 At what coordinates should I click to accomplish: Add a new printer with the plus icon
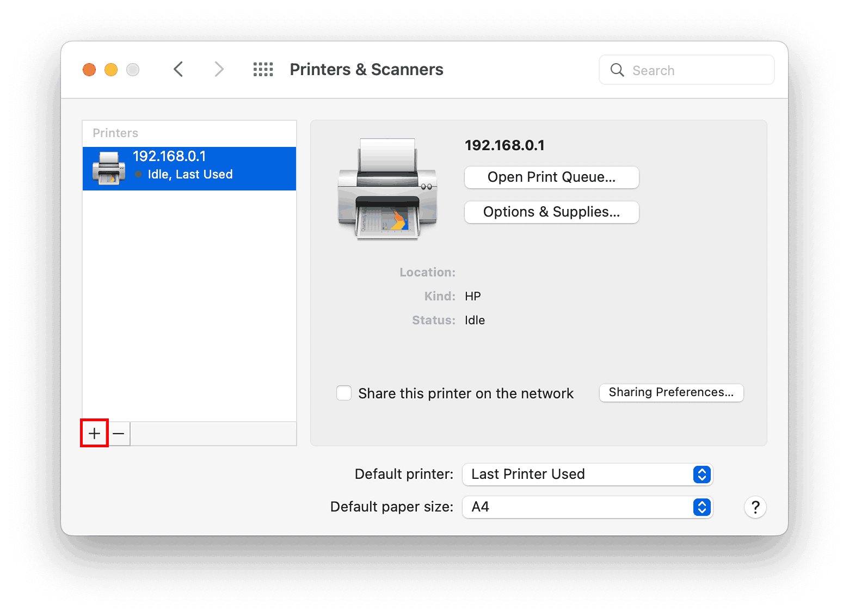click(x=94, y=433)
